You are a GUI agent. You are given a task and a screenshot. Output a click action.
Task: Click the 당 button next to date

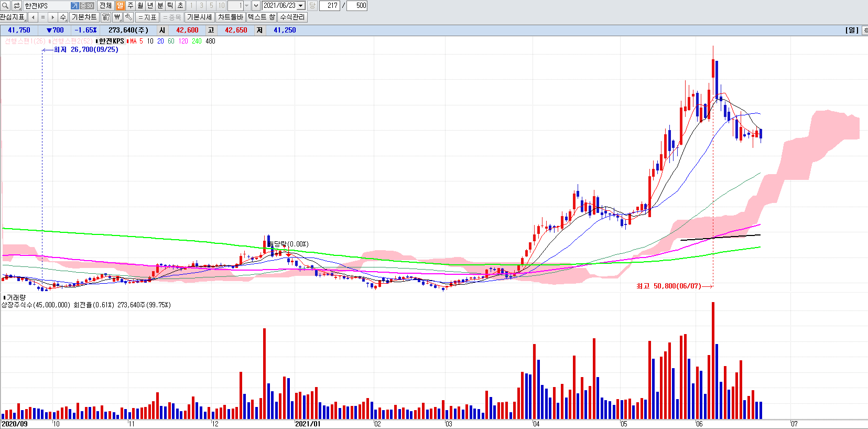312,6
